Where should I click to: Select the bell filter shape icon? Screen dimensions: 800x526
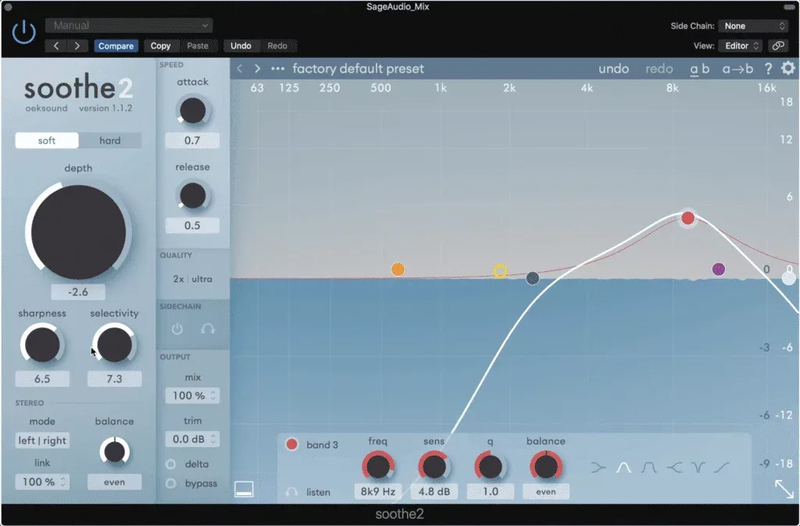625,467
